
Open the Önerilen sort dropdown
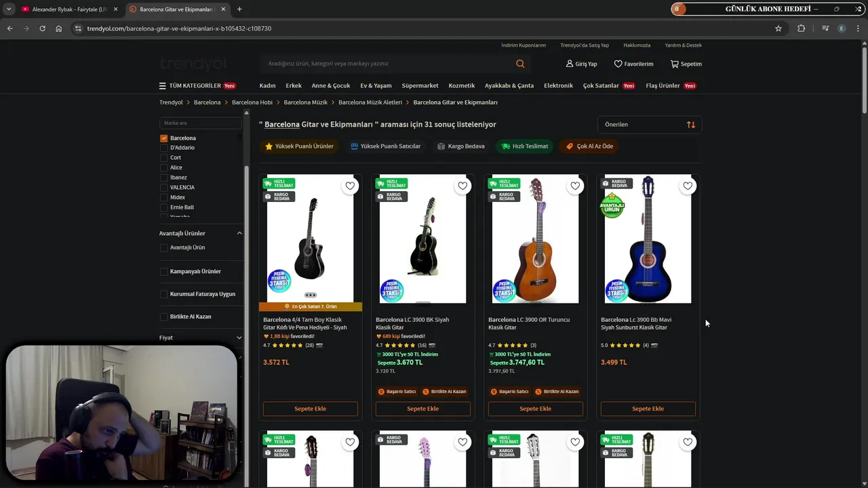click(x=650, y=125)
